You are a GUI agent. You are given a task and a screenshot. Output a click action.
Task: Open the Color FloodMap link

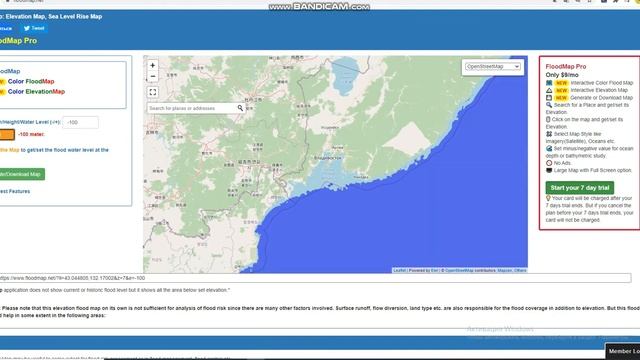click(x=31, y=81)
